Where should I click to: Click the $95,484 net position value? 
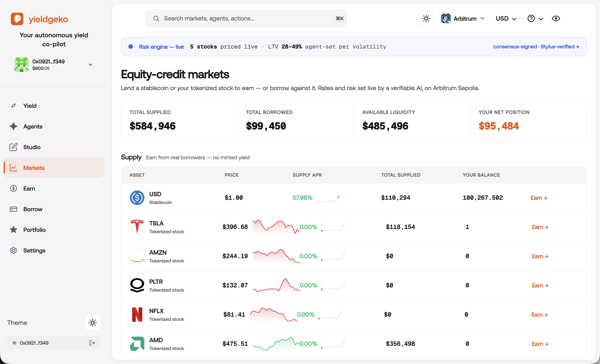pos(498,126)
